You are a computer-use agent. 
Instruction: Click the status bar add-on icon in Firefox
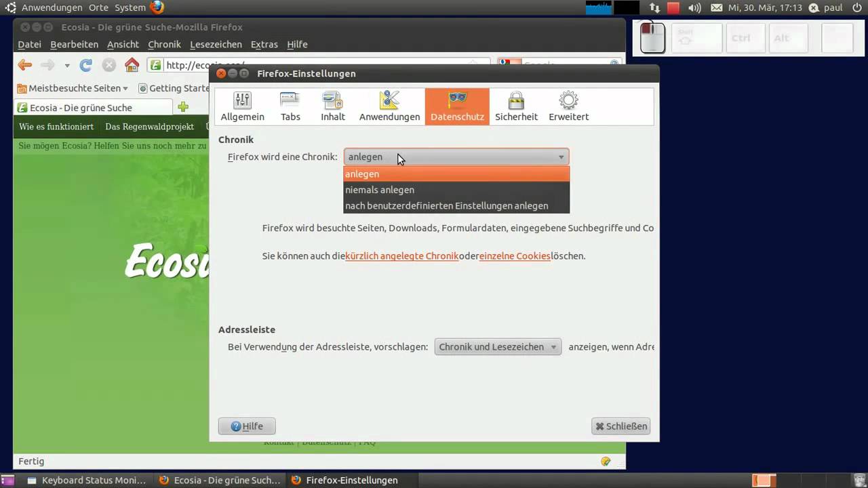tap(606, 462)
